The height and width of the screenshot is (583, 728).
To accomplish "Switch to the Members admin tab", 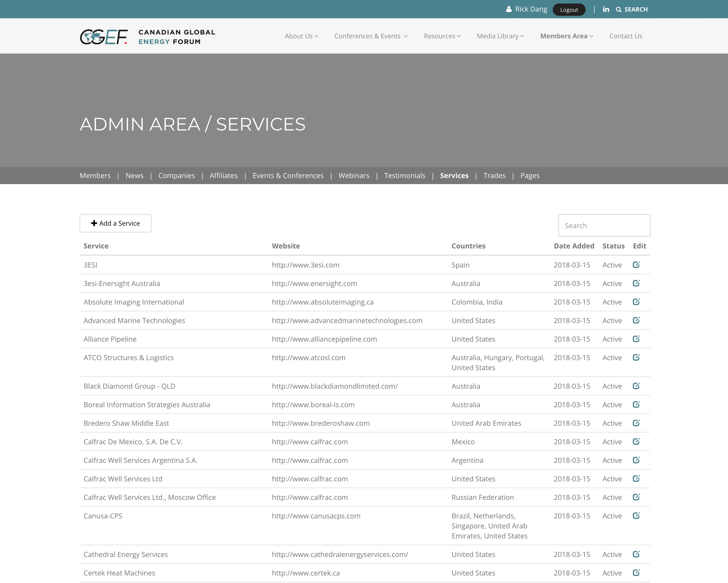I will (95, 176).
